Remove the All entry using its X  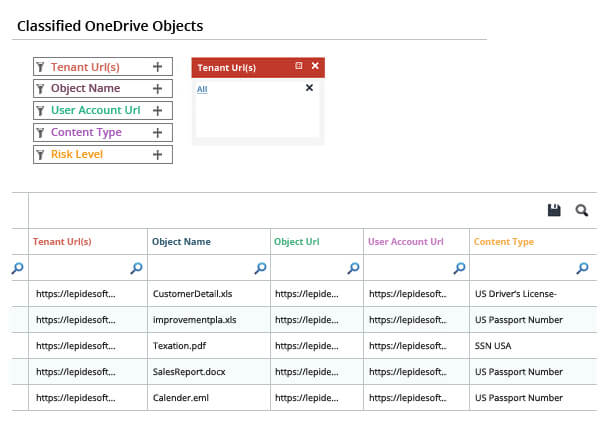click(x=309, y=88)
